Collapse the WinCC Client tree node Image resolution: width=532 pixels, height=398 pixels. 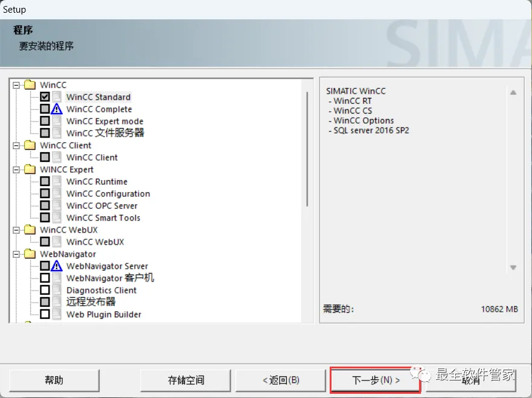(x=16, y=146)
